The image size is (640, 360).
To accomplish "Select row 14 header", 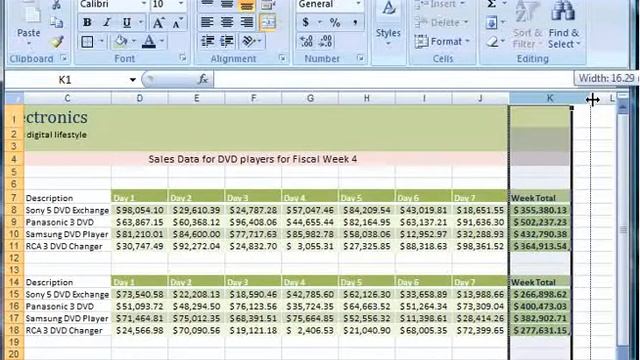I will (x=14, y=282).
